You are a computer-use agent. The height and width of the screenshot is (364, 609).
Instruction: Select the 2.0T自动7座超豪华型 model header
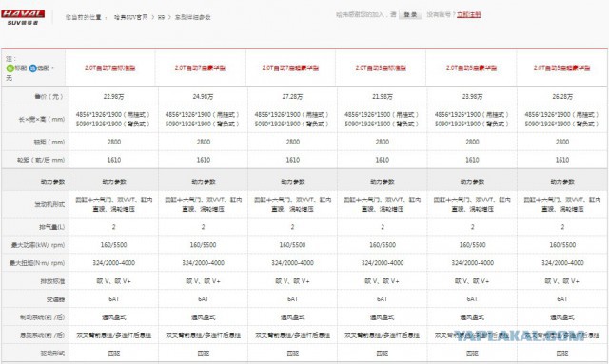click(x=290, y=67)
